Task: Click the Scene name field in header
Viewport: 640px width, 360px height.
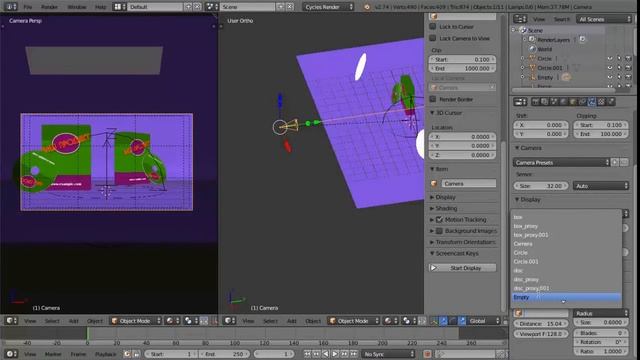Action: coord(248,7)
